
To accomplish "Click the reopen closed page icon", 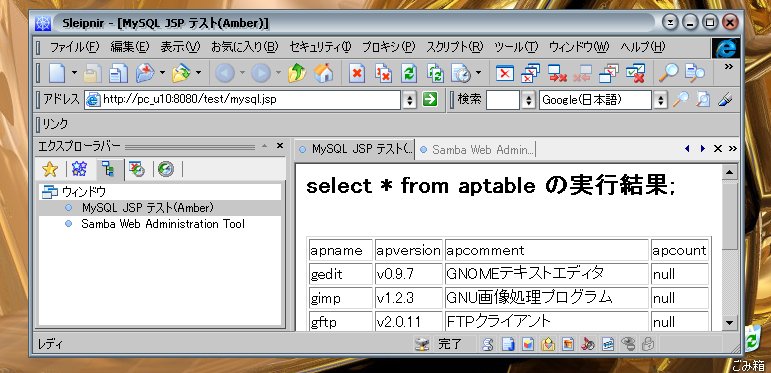I will [145, 74].
